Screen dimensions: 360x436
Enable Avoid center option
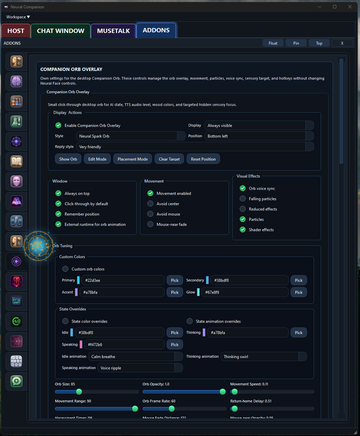pyautogui.click(x=150, y=204)
